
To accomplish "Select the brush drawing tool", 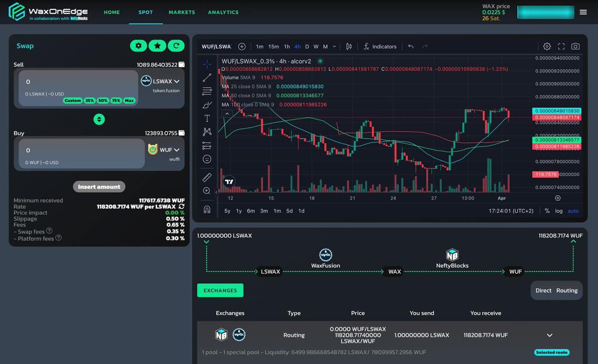I will click(x=207, y=105).
